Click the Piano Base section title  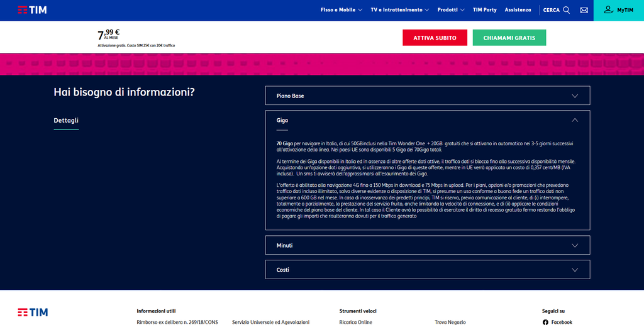(x=290, y=96)
